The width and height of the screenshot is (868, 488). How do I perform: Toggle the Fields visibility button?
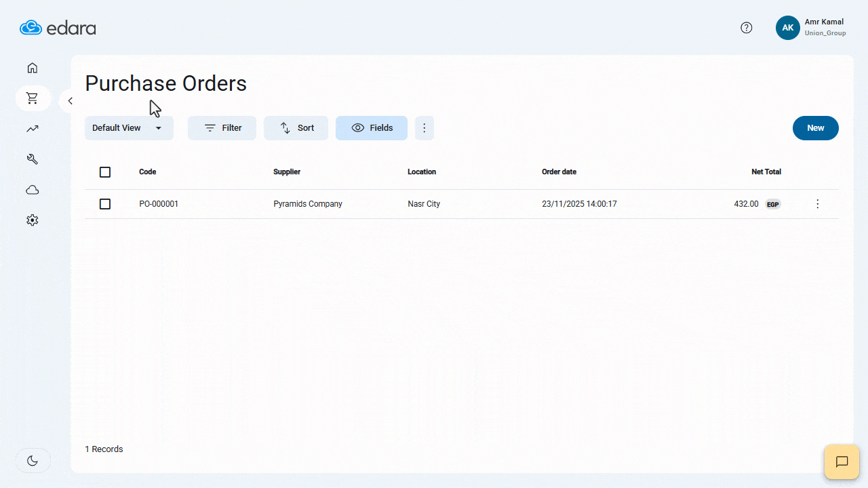pyautogui.click(x=372, y=128)
